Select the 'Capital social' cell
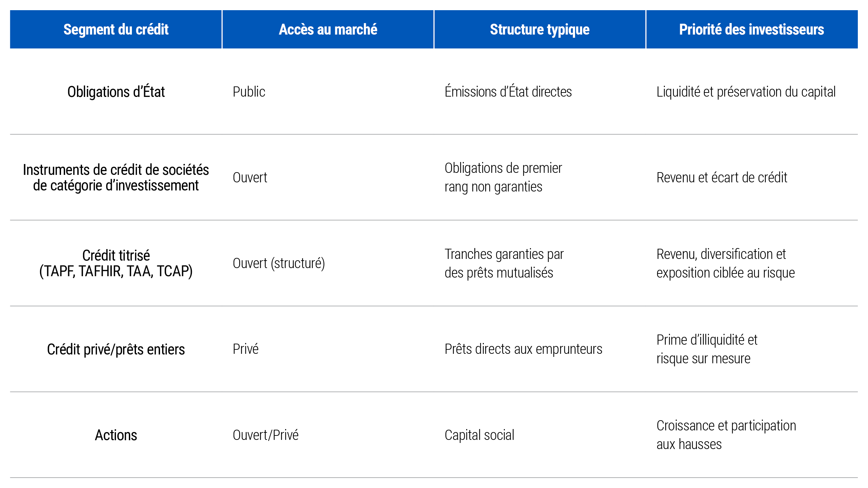This screenshot has height=488, width=868. click(479, 435)
